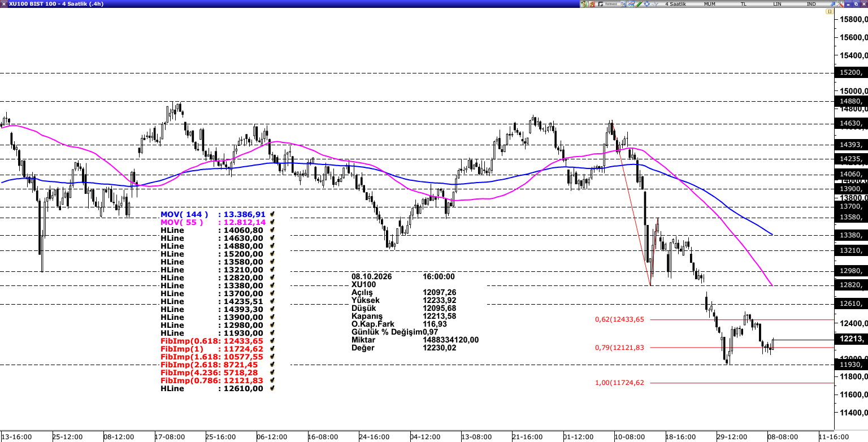This screenshot has width=868, height=442.
Task: Click the 0,79(12121,83 Fibonacci level label
Action: (619, 348)
